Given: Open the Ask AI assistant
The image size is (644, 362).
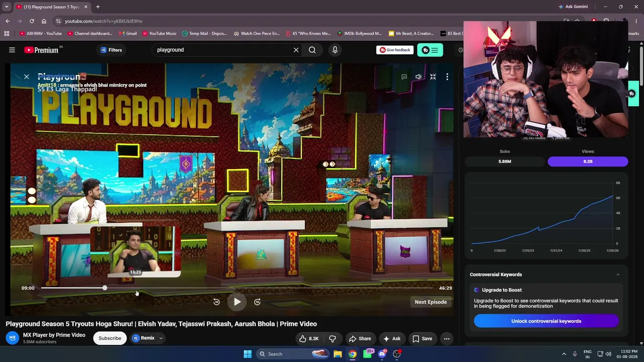Looking at the screenshot, I should click(x=391, y=338).
